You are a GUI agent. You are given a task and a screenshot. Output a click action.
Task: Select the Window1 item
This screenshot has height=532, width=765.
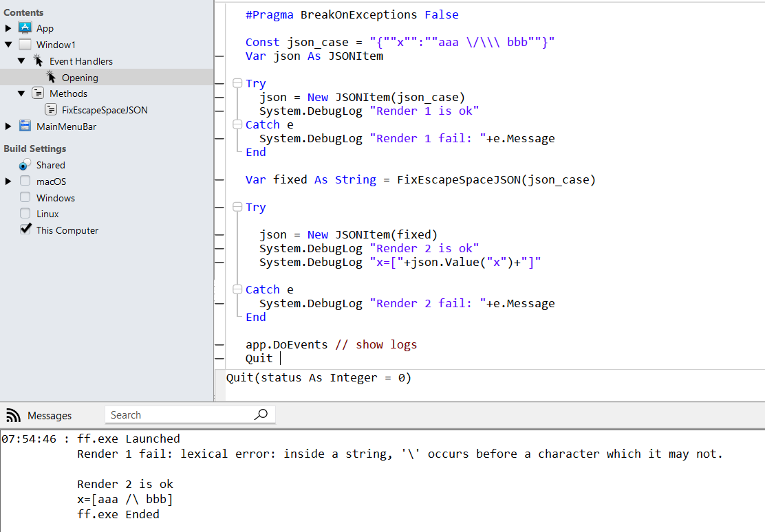pos(56,45)
